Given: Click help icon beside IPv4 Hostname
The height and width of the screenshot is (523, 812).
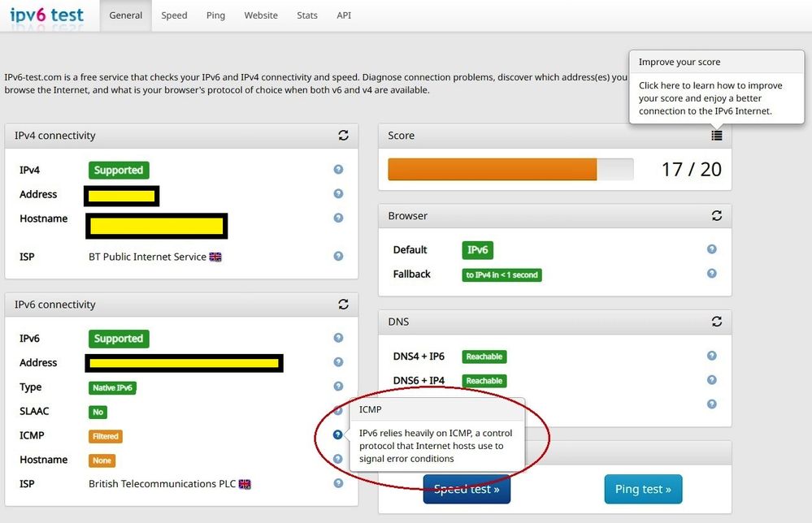Looking at the screenshot, I should click(338, 218).
